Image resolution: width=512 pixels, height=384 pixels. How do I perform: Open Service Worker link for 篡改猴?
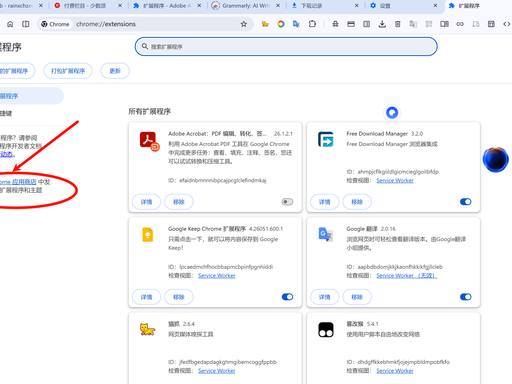(x=395, y=371)
